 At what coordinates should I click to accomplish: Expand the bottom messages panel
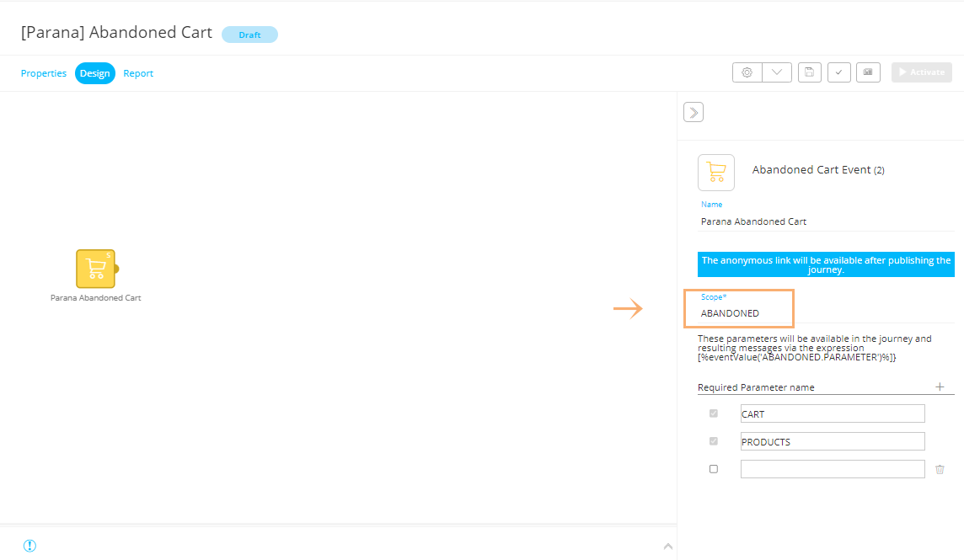(668, 547)
